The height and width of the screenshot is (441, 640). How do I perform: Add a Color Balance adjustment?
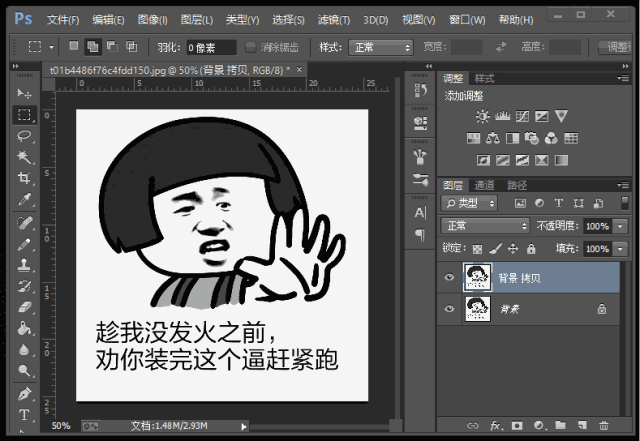[493, 138]
